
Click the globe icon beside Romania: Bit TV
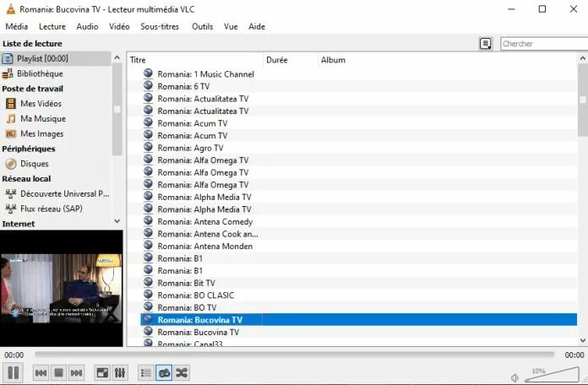148,282
